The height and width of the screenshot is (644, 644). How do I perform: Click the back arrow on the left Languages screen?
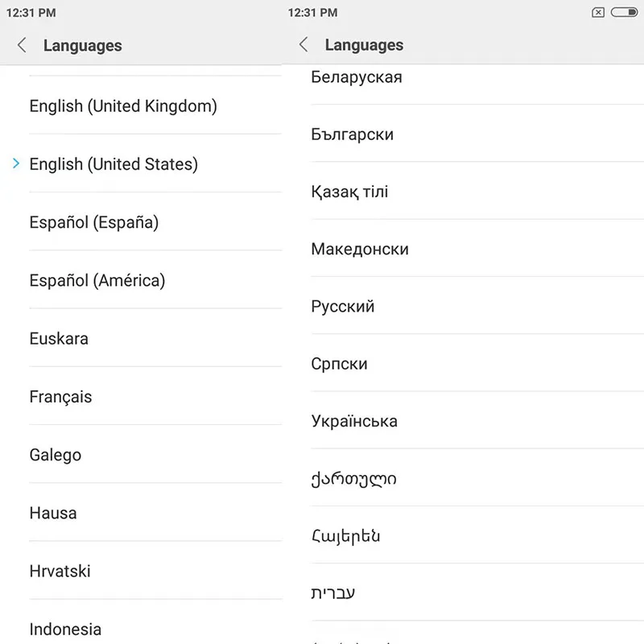(22, 45)
